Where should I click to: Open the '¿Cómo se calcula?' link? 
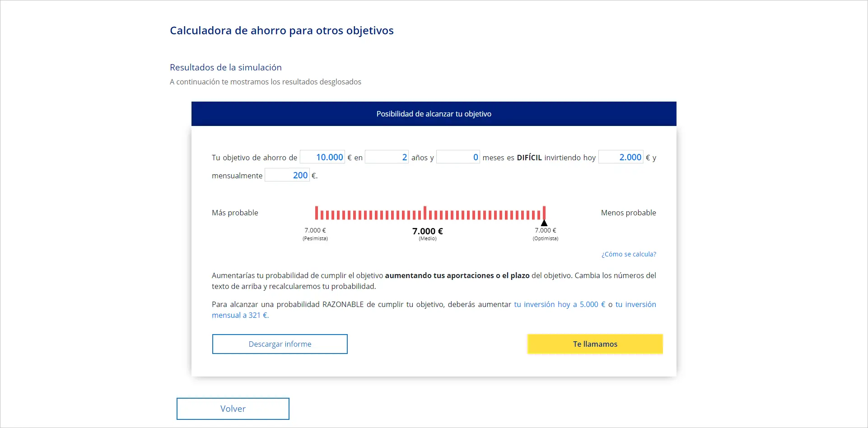click(x=628, y=254)
